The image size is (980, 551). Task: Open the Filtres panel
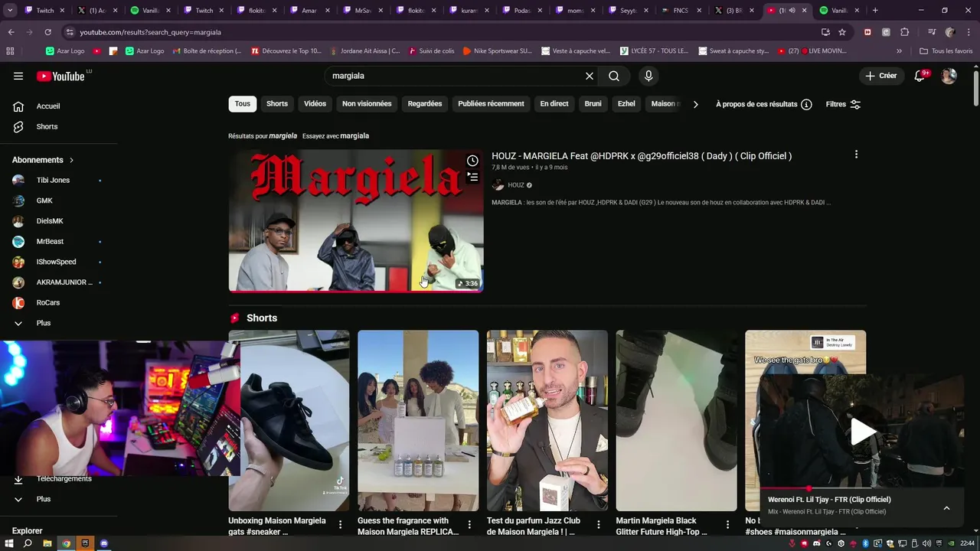843,104
